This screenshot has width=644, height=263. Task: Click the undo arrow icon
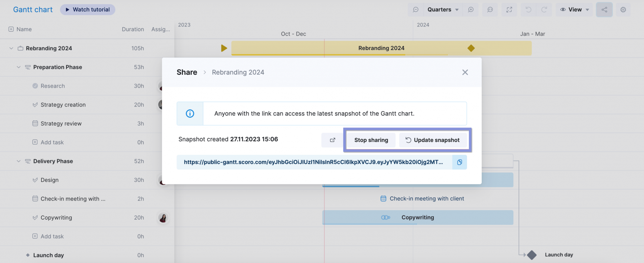pyautogui.click(x=528, y=10)
